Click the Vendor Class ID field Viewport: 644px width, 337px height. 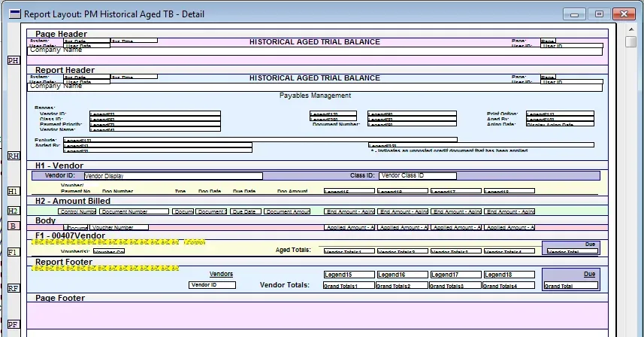click(417, 176)
